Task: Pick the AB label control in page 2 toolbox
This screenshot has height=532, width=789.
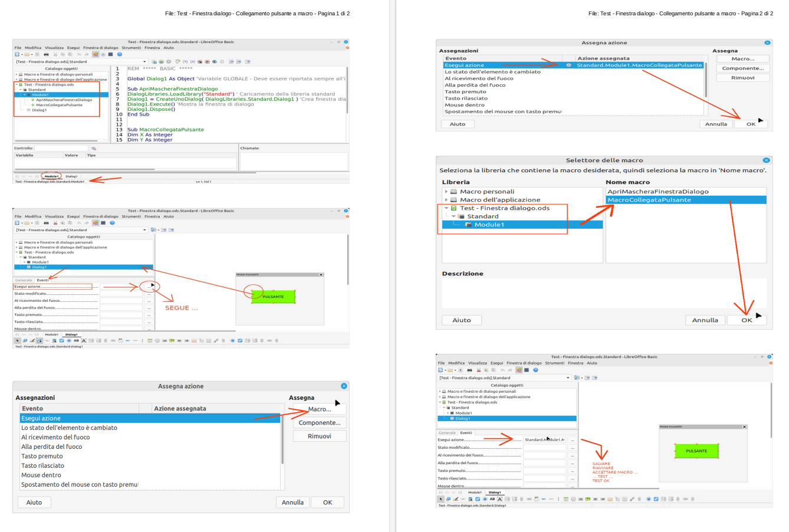Action: pyautogui.click(x=492, y=498)
